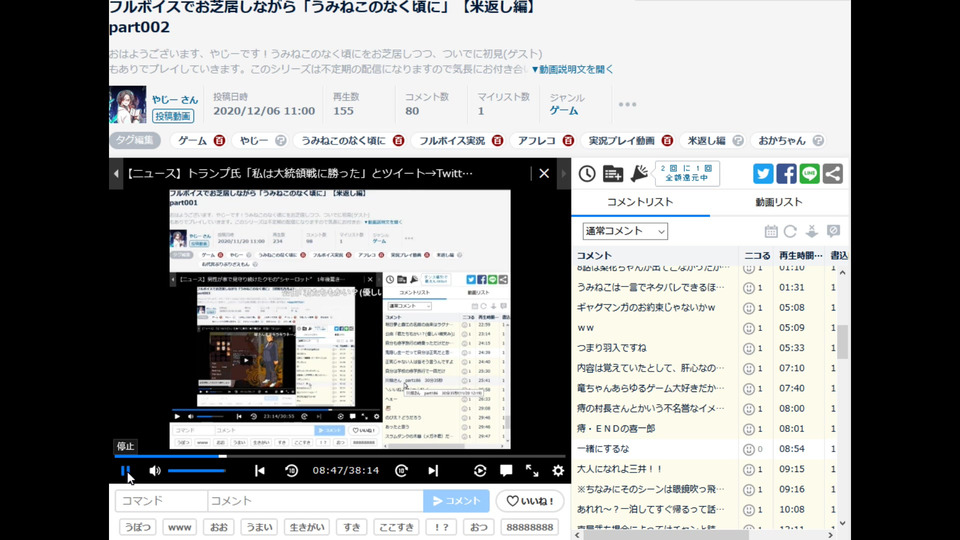Click the タグ編集 button
Viewport: 960px width, 540px height.
tap(135, 140)
